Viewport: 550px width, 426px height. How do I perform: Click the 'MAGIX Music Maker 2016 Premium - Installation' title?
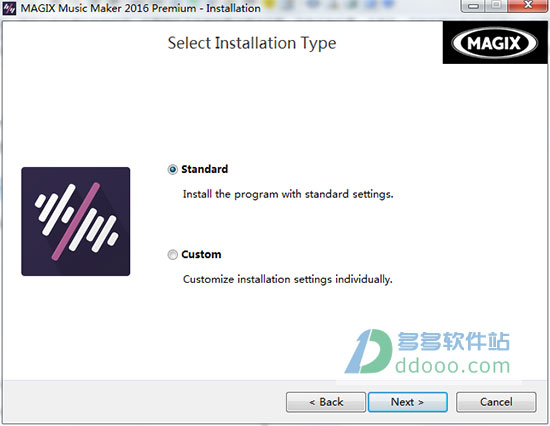140,8
